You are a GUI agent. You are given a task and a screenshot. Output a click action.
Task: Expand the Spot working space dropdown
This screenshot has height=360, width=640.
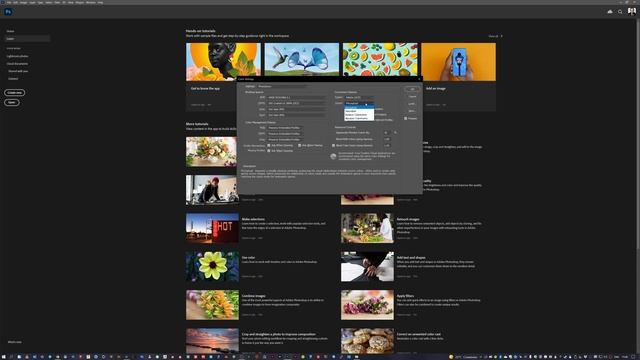(297, 115)
